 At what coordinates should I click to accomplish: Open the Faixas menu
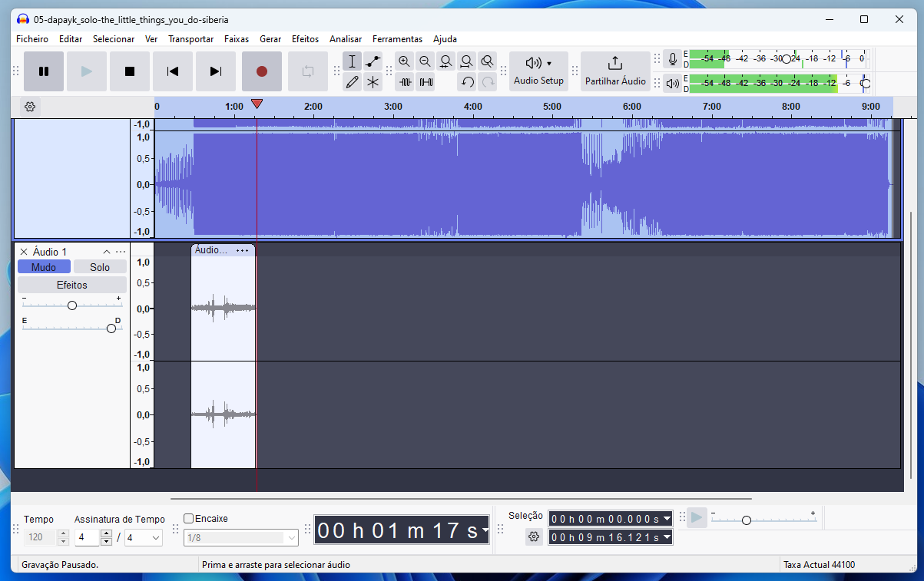(x=237, y=38)
